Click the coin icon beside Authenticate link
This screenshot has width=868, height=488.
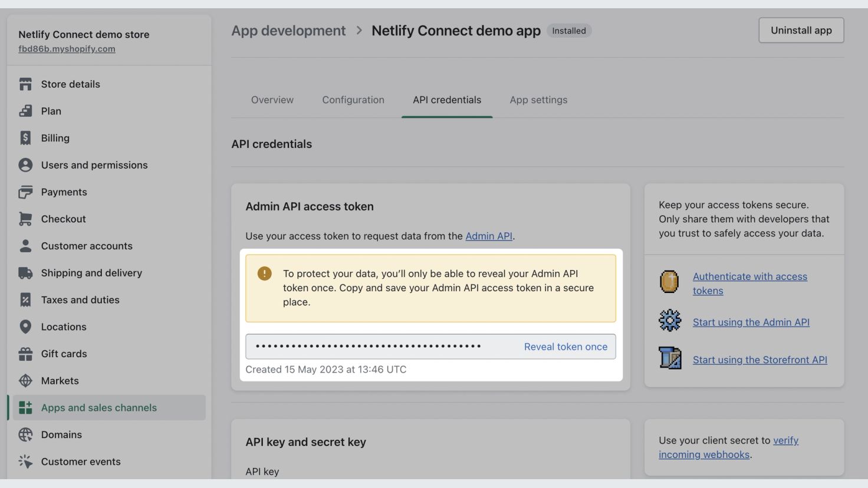[x=669, y=282]
